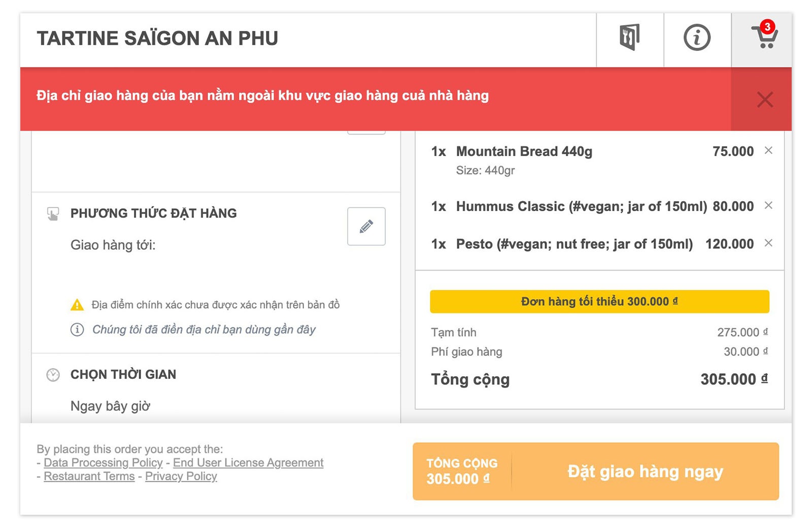Open the restaurant info icon
The image size is (812, 528).
[697, 38]
